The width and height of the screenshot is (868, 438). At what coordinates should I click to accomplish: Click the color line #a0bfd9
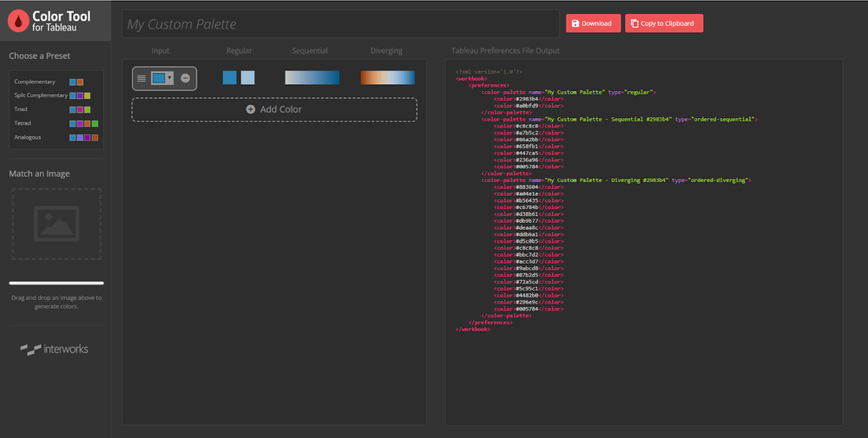pos(529,106)
